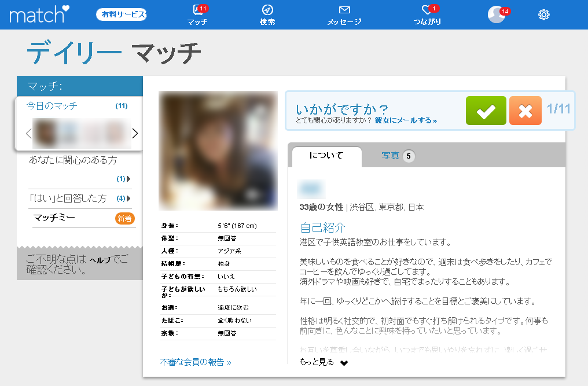Select マッチミー with the 新着 badge
The image size is (588, 386).
pyautogui.click(x=54, y=218)
